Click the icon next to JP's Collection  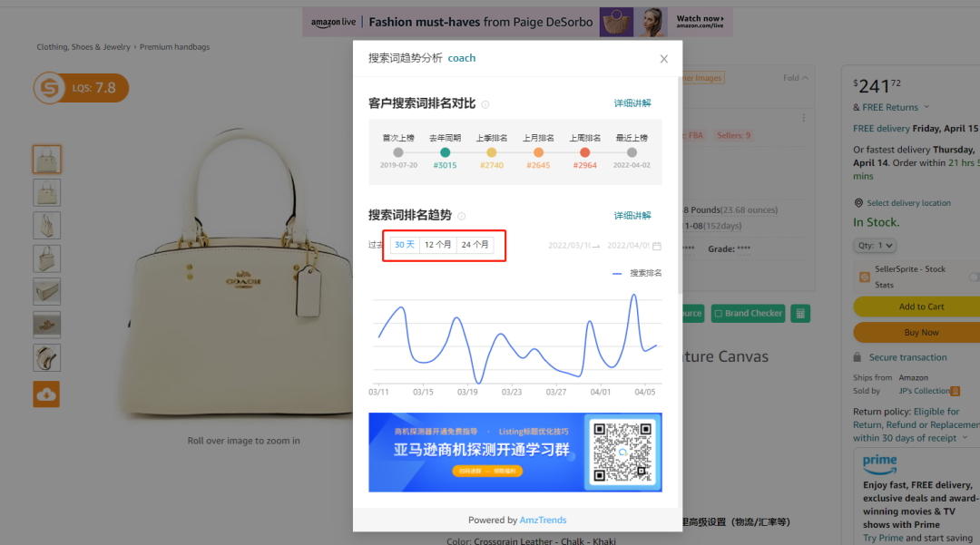tap(955, 392)
